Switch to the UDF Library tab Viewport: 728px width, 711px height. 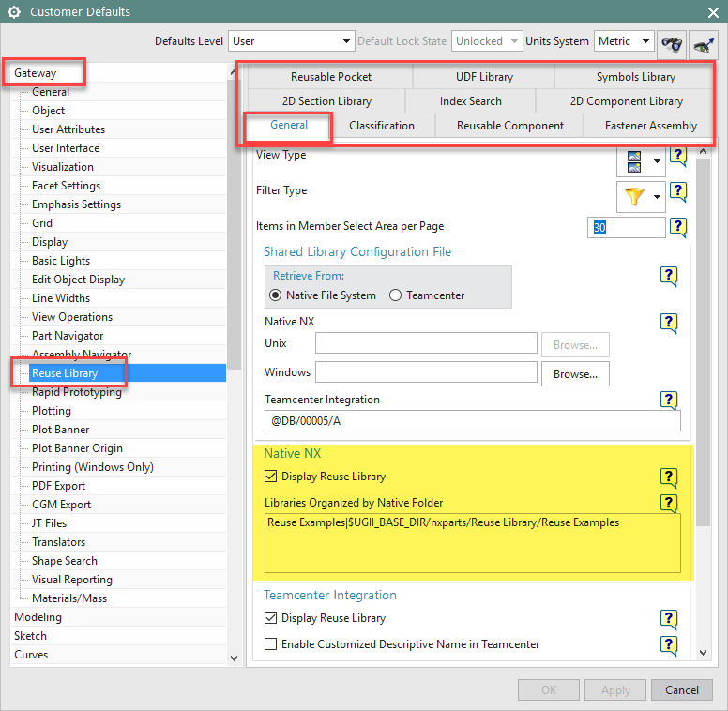coord(484,77)
